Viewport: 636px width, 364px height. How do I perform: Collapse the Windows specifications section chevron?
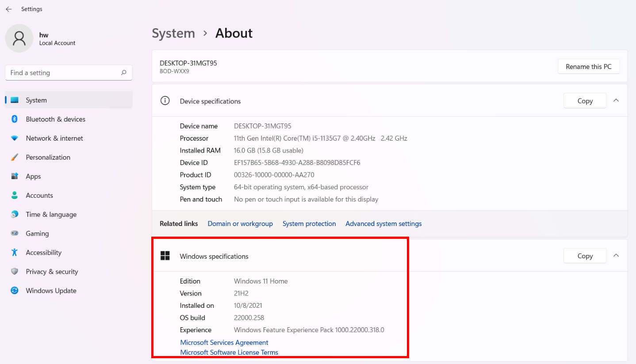[616, 256]
